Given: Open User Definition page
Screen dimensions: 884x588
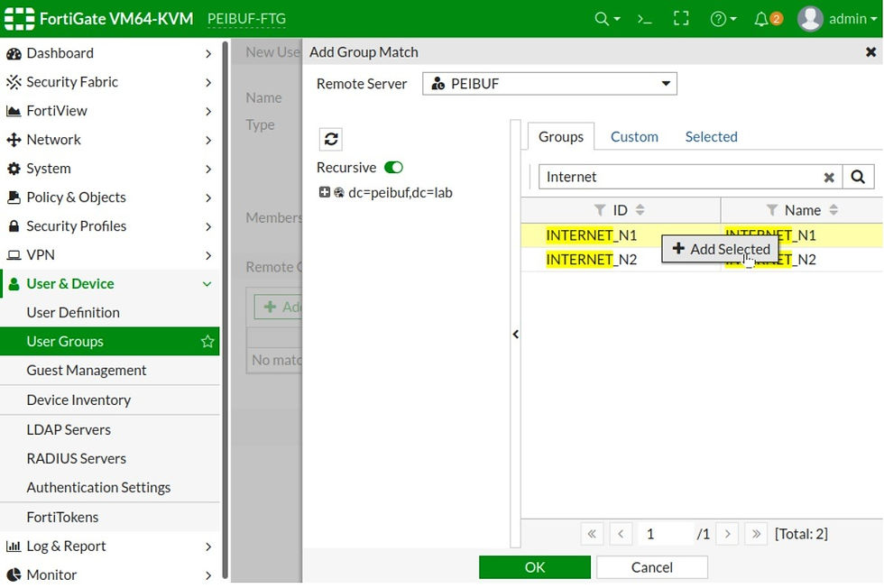Looking at the screenshot, I should (109, 313).
